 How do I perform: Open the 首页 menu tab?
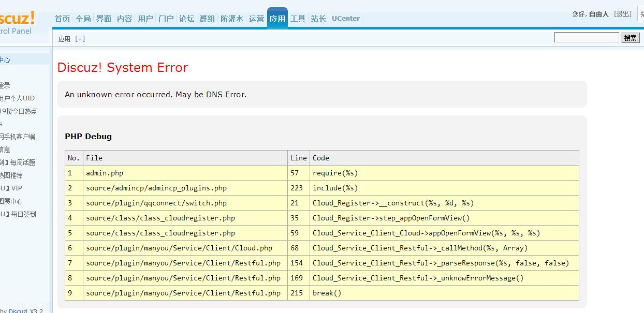[x=62, y=19]
